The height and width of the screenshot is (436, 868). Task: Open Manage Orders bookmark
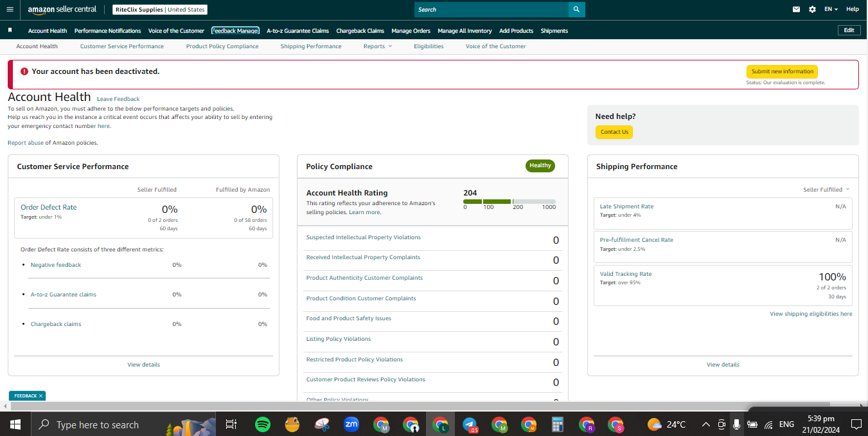411,31
